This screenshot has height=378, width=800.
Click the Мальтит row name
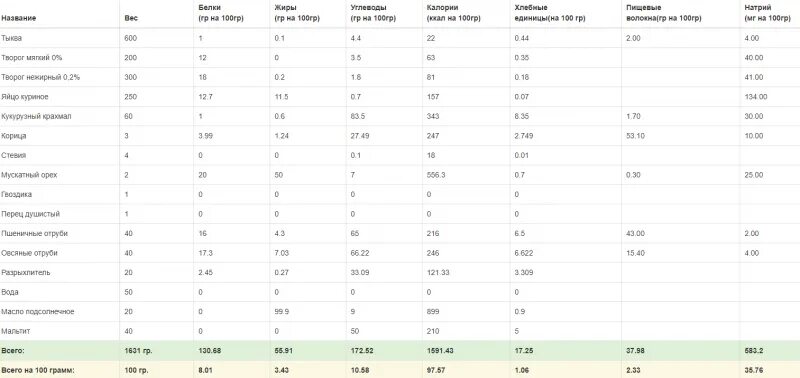point(15,331)
